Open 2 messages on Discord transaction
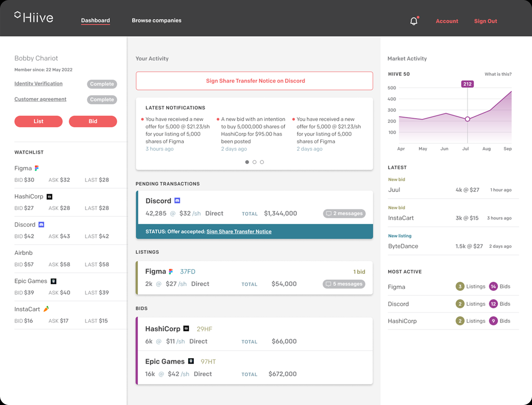Screen dimensions: 532x405 coord(344,214)
